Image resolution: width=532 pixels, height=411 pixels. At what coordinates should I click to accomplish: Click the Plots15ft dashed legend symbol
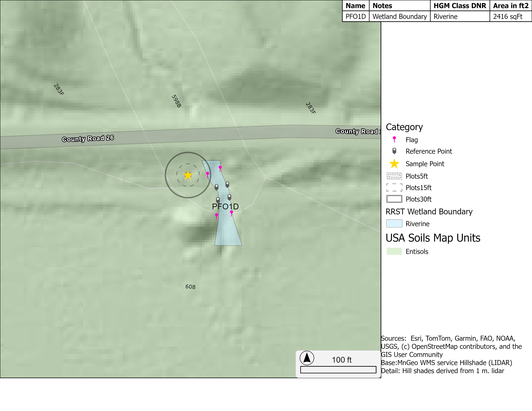click(x=394, y=187)
